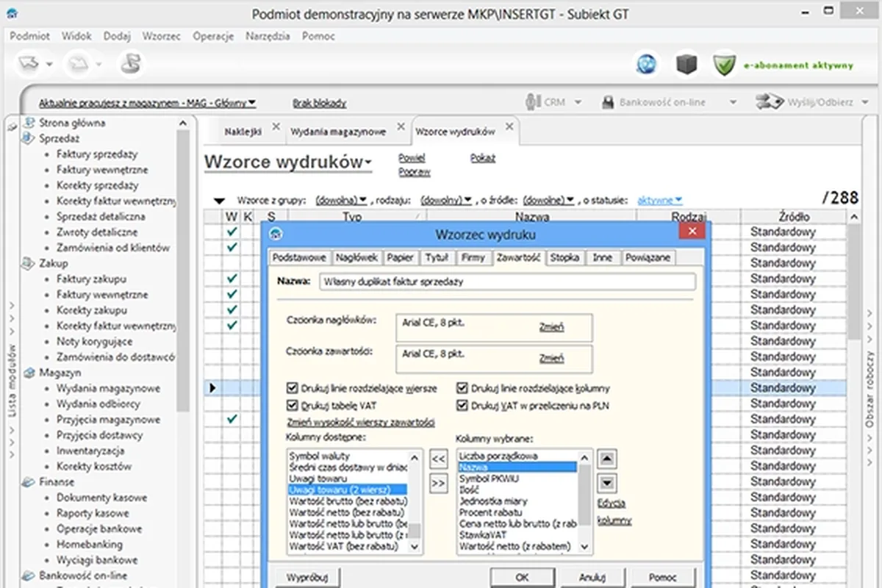882x588 pixels.
Task: Click OK in the Wzorzec wydruku dialog
Action: coord(522,577)
